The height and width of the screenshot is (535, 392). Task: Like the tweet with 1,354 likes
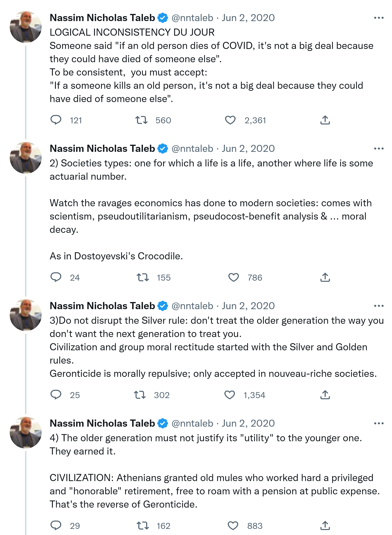point(230,395)
